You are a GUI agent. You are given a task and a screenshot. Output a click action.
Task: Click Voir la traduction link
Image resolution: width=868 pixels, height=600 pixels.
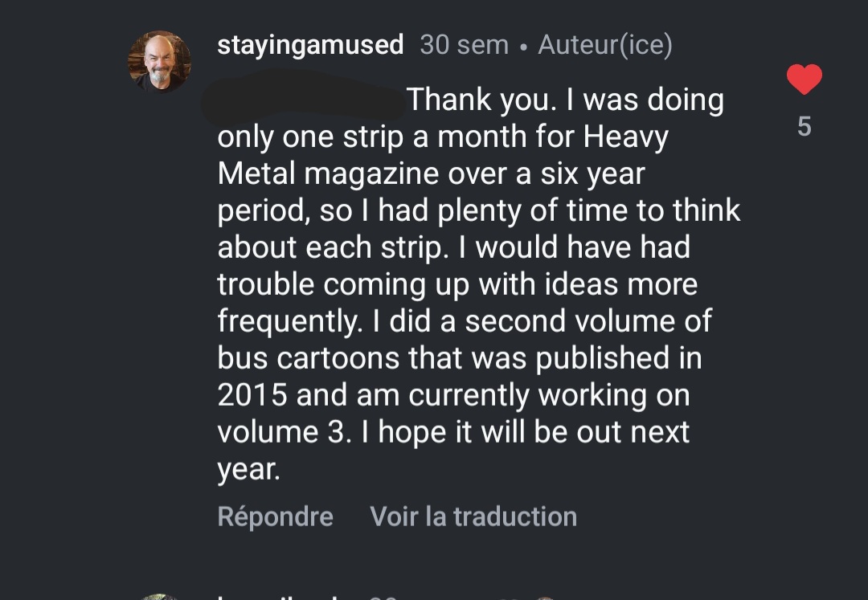point(473,516)
